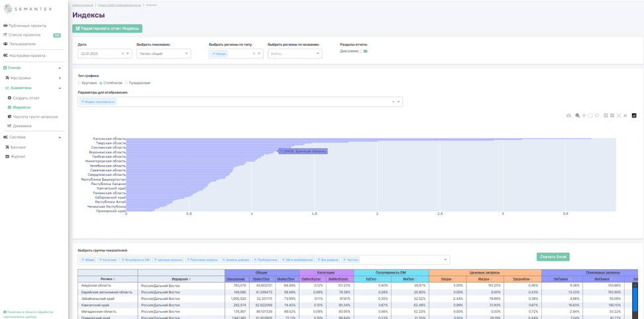Open the regions by name dropdown
644x319 pixels.
click(295, 54)
